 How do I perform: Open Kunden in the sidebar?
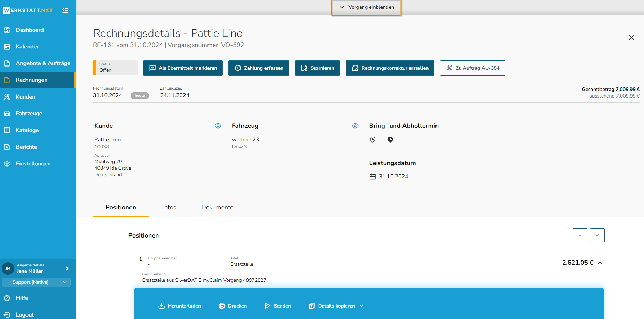tap(38, 97)
